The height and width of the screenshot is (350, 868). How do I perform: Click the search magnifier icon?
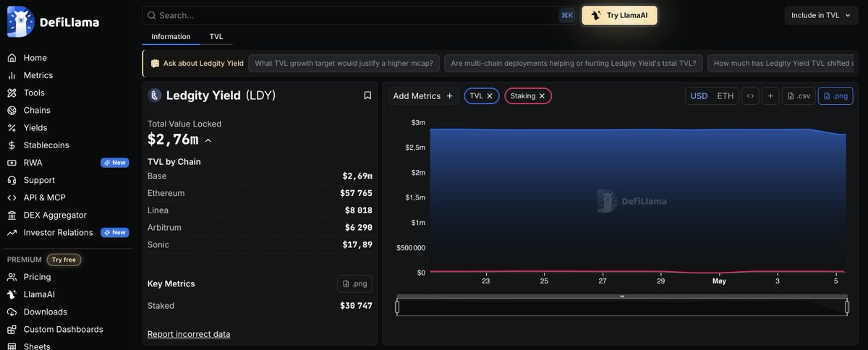[x=151, y=15]
